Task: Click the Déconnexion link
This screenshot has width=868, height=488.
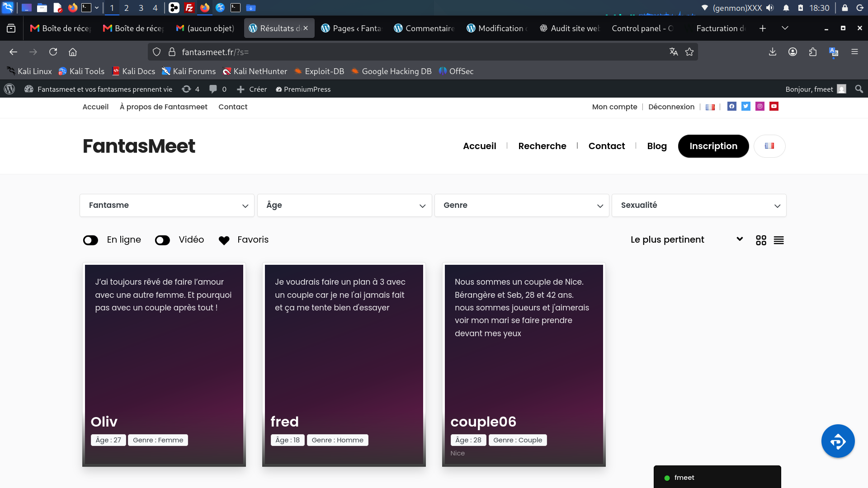Action: (671, 107)
